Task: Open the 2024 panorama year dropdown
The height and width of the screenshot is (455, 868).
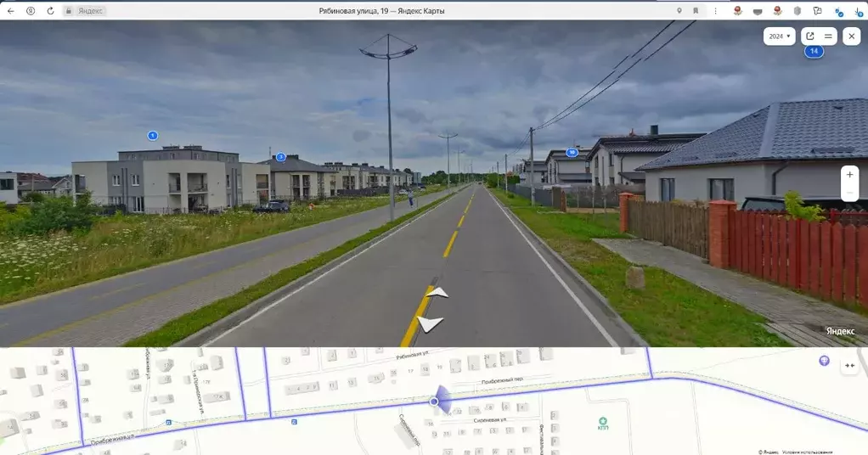Action: click(779, 37)
